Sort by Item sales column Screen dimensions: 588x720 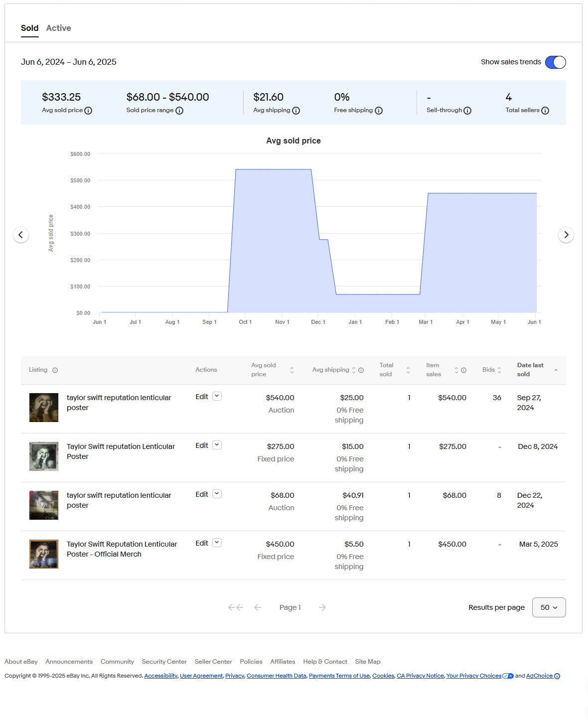[456, 370]
